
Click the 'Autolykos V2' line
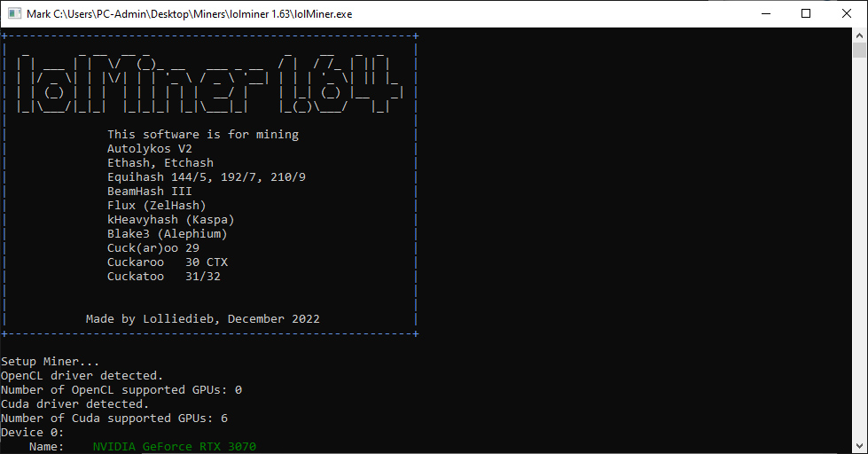click(150, 148)
